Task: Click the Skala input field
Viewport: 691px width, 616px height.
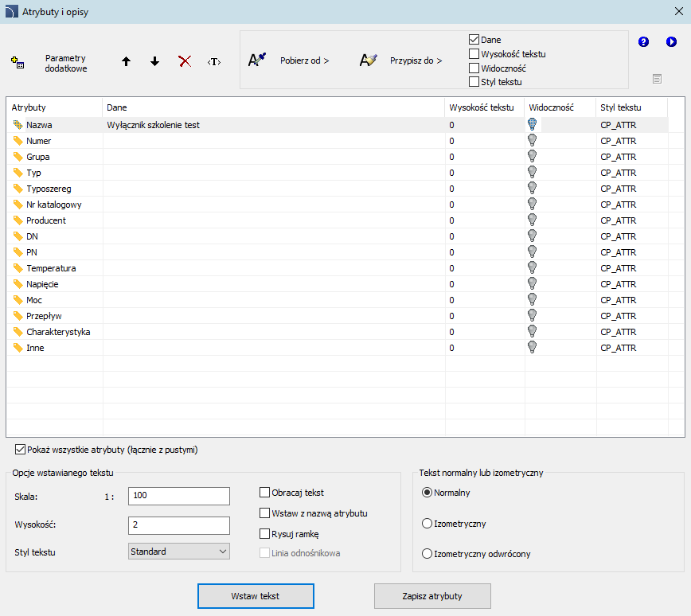Action: tap(179, 497)
